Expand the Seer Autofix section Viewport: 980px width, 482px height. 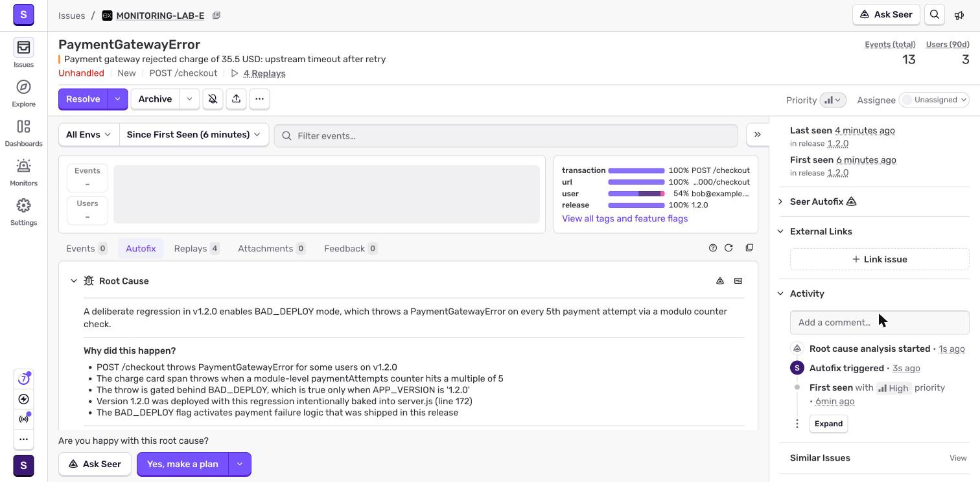[x=780, y=202]
